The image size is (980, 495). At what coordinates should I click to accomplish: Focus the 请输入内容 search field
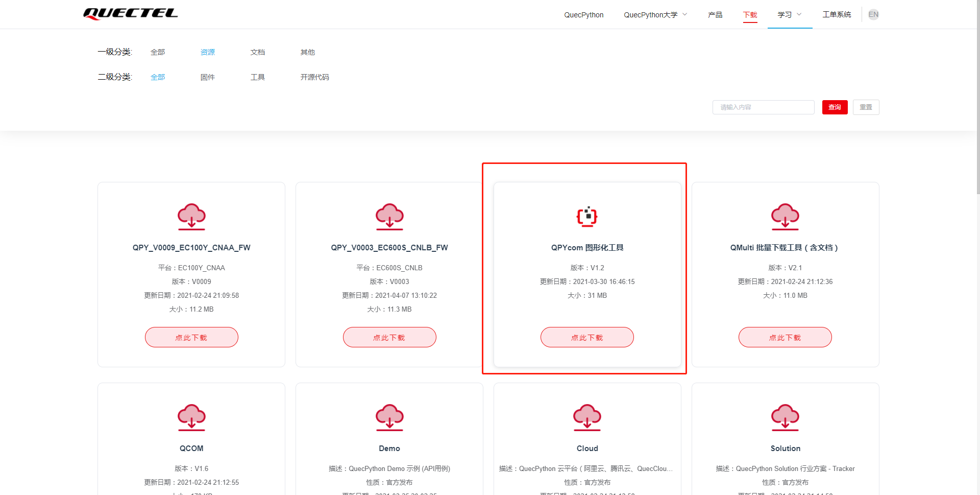click(763, 107)
